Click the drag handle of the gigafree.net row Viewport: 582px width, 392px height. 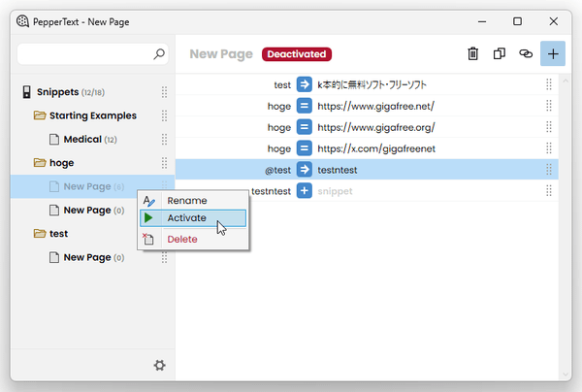(549, 106)
